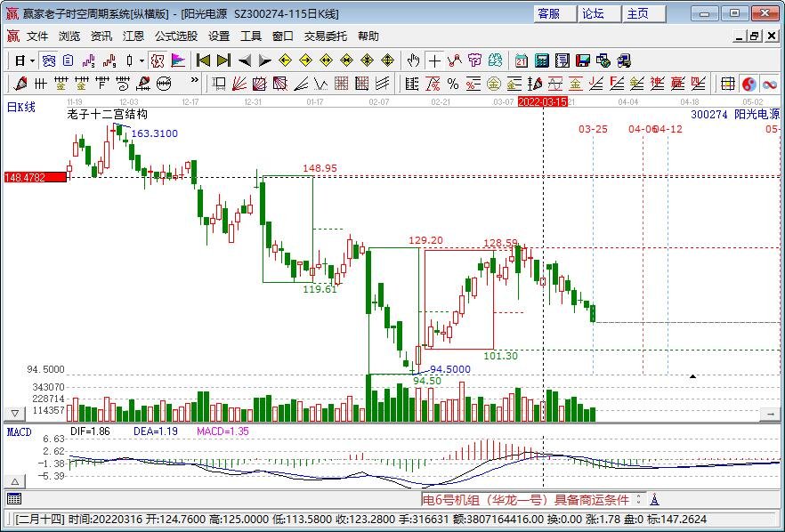
Task: Click the yin-yang taiji icon
Action: (x=749, y=84)
